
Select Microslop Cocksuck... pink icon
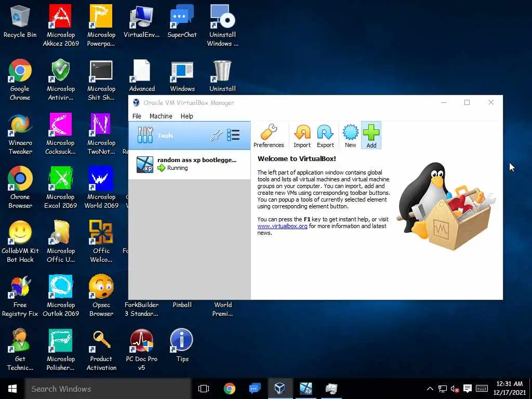[x=60, y=134]
